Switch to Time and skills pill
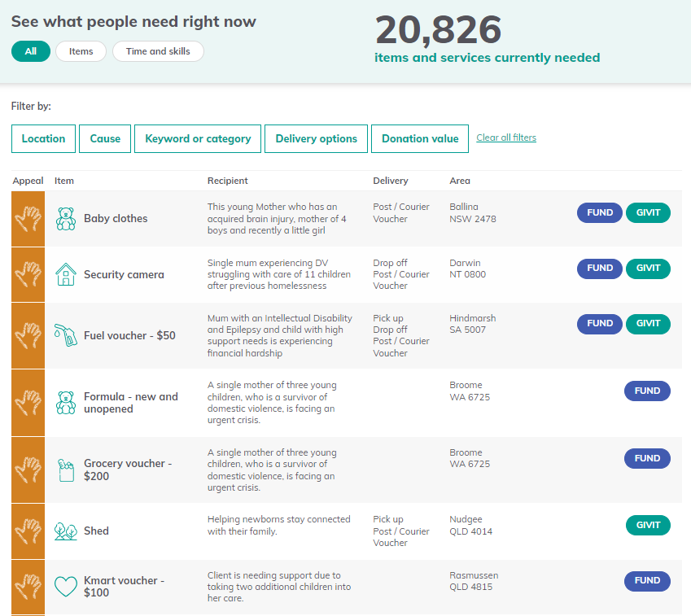 click(x=158, y=51)
